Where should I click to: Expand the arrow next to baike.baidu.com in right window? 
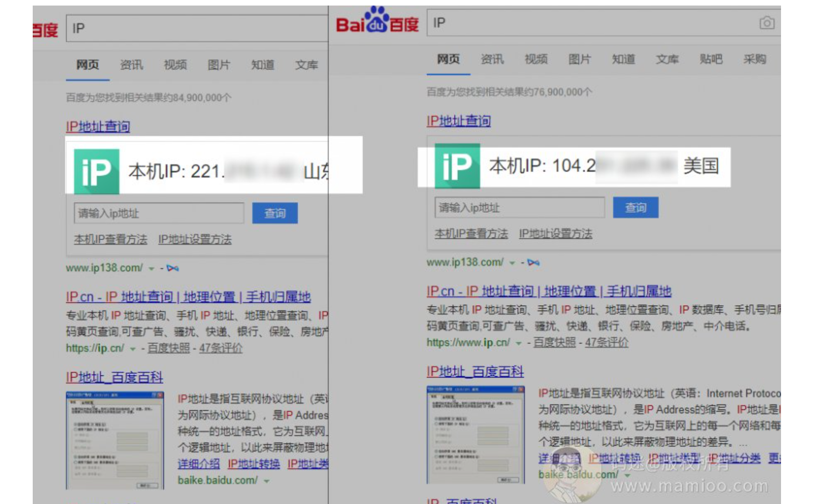(x=627, y=475)
